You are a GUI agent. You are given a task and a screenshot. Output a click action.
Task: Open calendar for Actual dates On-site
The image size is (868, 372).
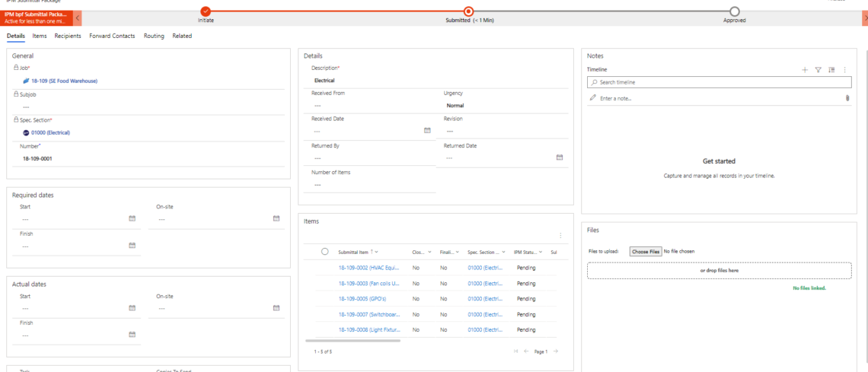276,308
